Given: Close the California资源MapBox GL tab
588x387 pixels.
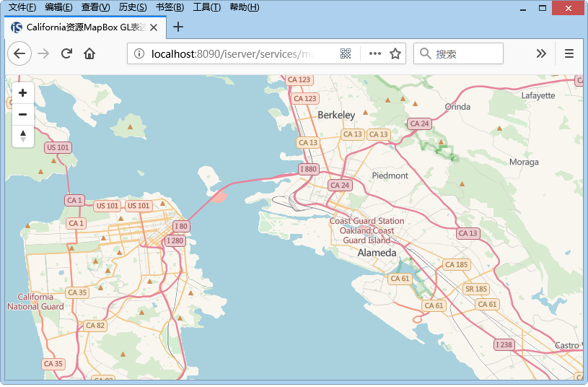Looking at the screenshot, I should pyautogui.click(x=154, y=27).
